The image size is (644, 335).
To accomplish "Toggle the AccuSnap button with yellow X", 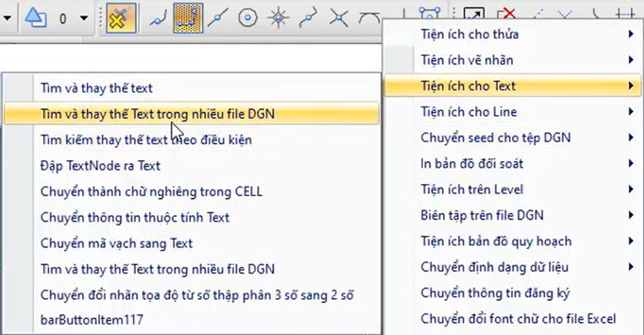I will tap(121, 18).
